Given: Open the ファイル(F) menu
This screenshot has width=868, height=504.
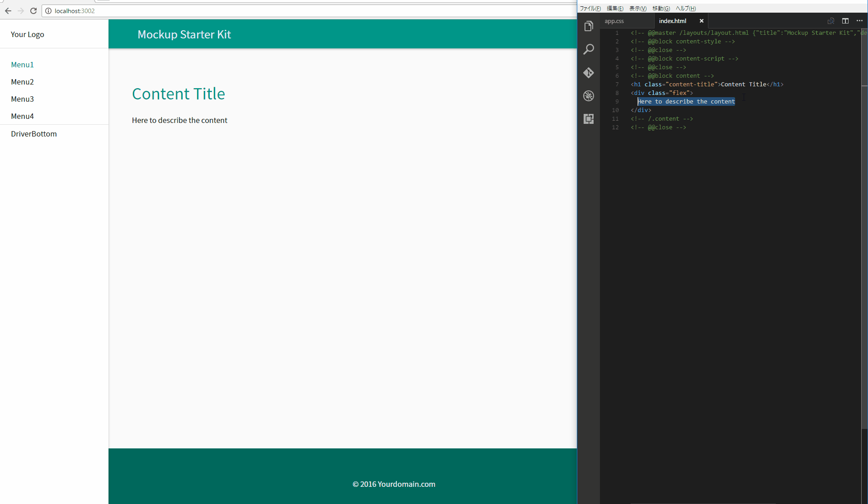Looking at the screenshot, I should pyautogui.click(x=590, y=9).
